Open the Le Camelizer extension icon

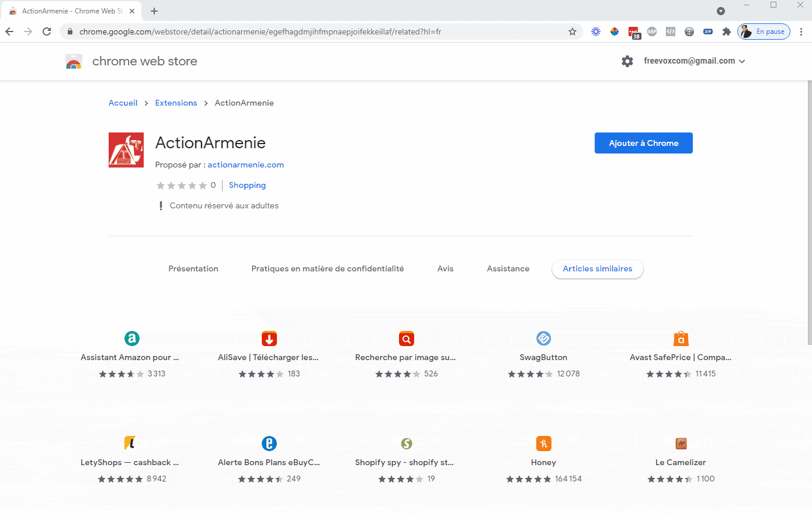(x=681, y=444)
